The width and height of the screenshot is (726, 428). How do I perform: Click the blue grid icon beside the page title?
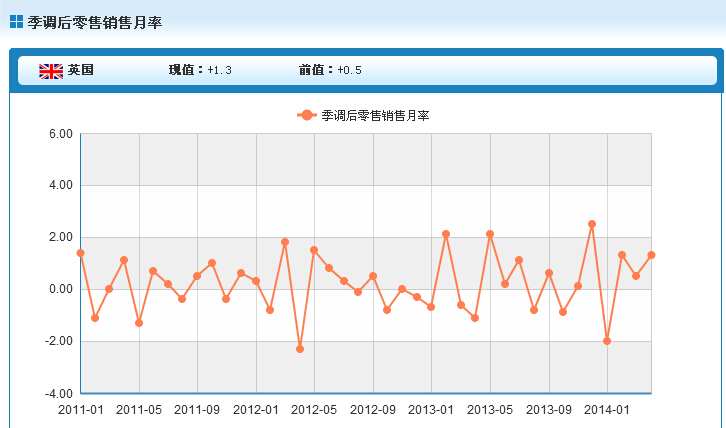tap(16, 21)
